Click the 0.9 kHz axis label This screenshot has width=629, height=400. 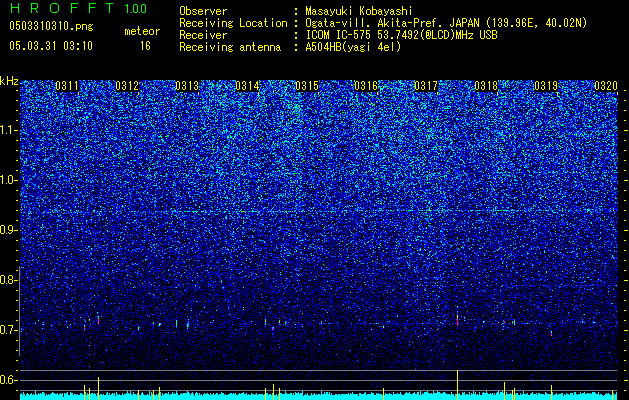coord(8,230)
